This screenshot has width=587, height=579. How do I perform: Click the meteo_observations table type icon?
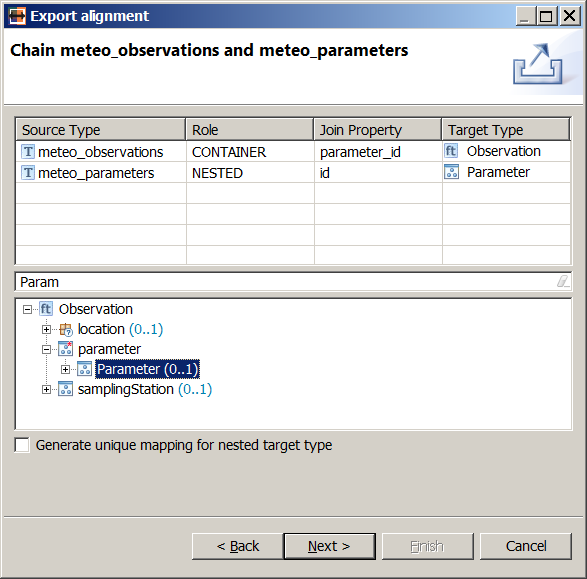pyautogui.click(x=28, y=152)
